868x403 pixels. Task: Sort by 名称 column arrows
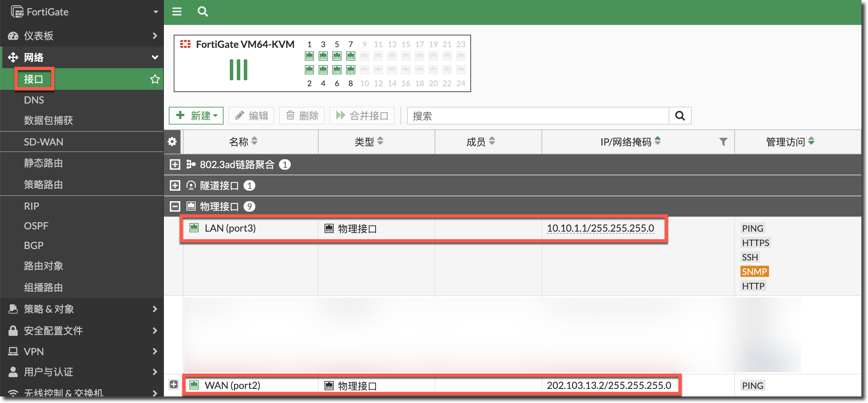pos(254,141)
